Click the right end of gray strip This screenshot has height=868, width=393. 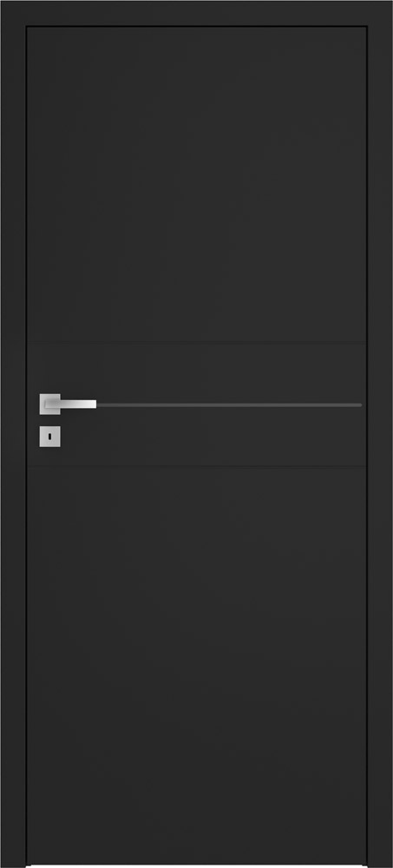tap(360, 404)
